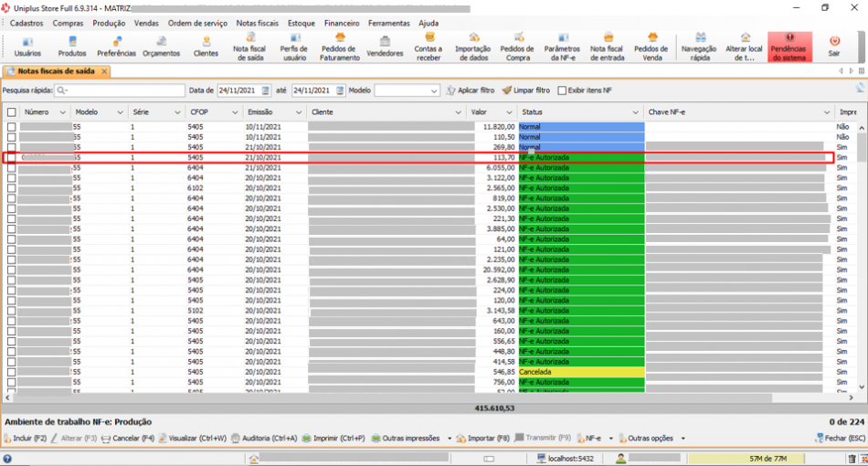Click the Pesquisa rápida search field

(x=120, y=90)
